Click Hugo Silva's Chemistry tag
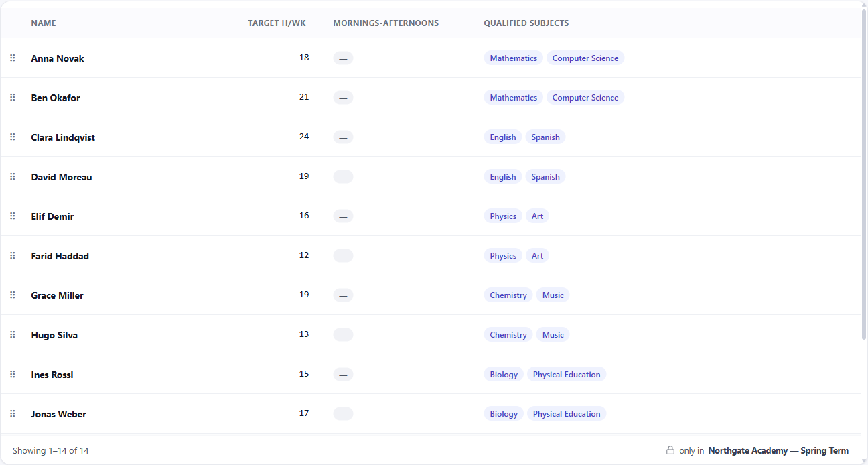This screenshot has height=465, width=868. (x=508, y=335)
